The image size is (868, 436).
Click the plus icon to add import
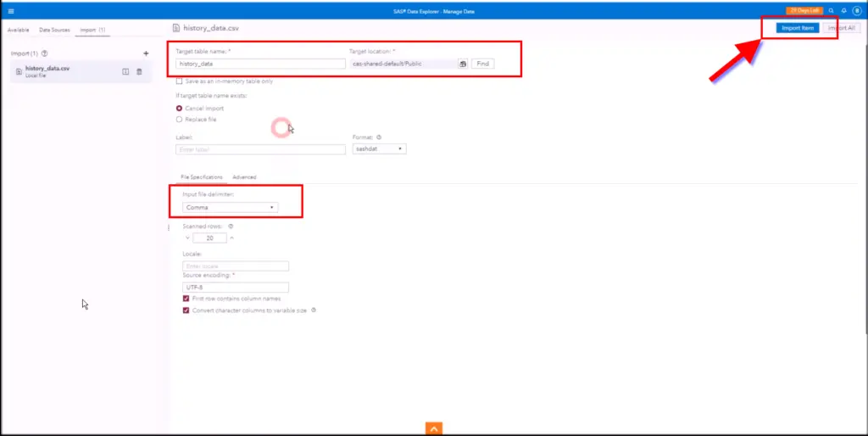(x=146, y=53)
